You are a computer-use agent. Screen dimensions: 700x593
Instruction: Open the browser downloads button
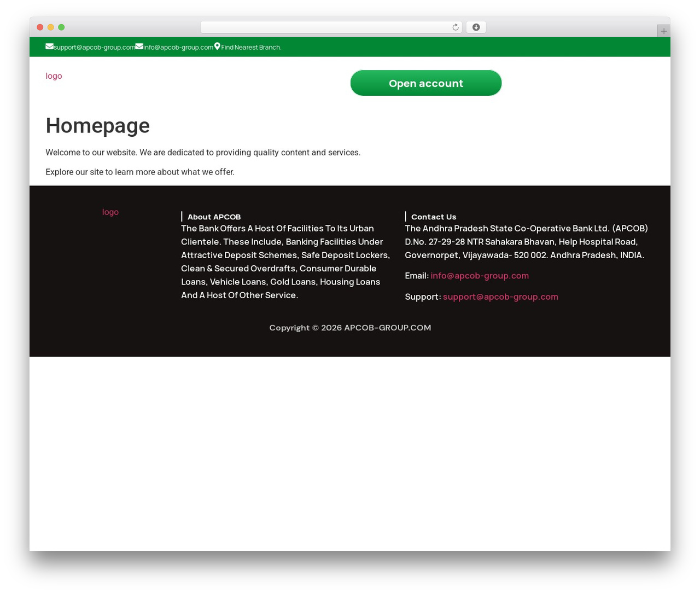476,27
